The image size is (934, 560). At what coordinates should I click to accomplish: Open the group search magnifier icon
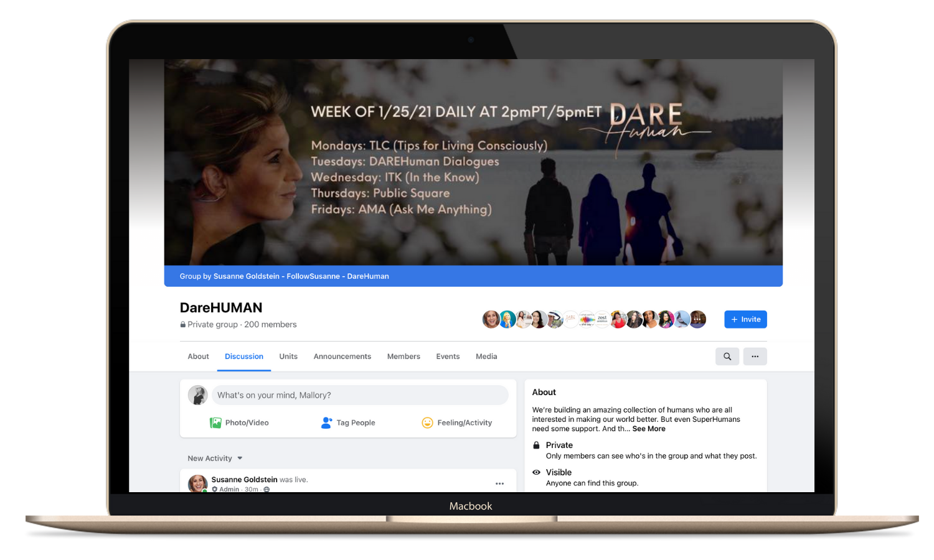pos(727,357)
